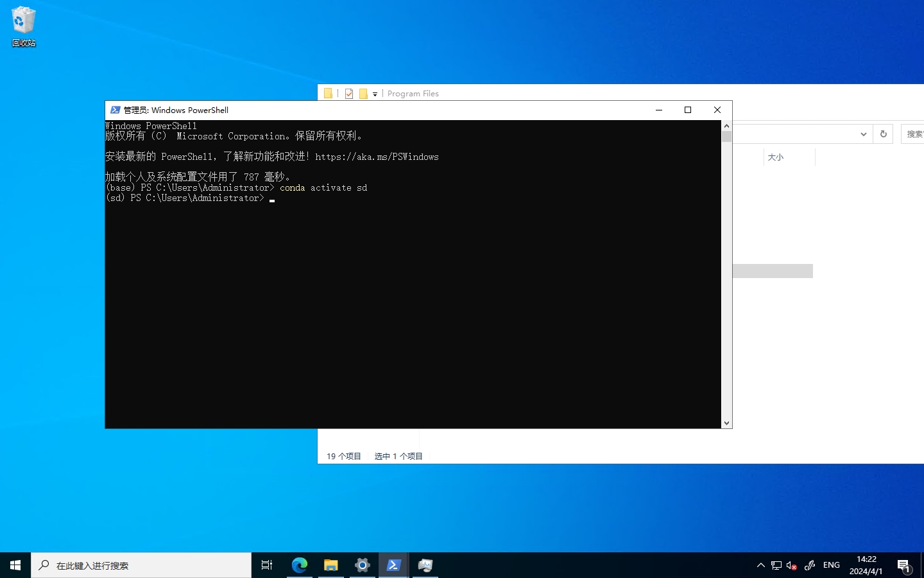Show hidden icons in the system tray
Screen dimensions: 924x578
[760, 565]
